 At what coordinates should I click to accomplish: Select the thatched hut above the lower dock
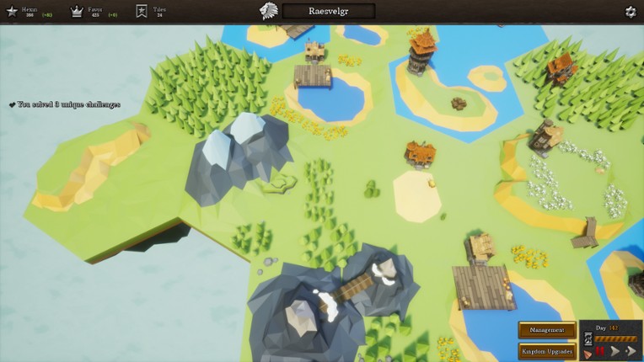pos(480,248)
